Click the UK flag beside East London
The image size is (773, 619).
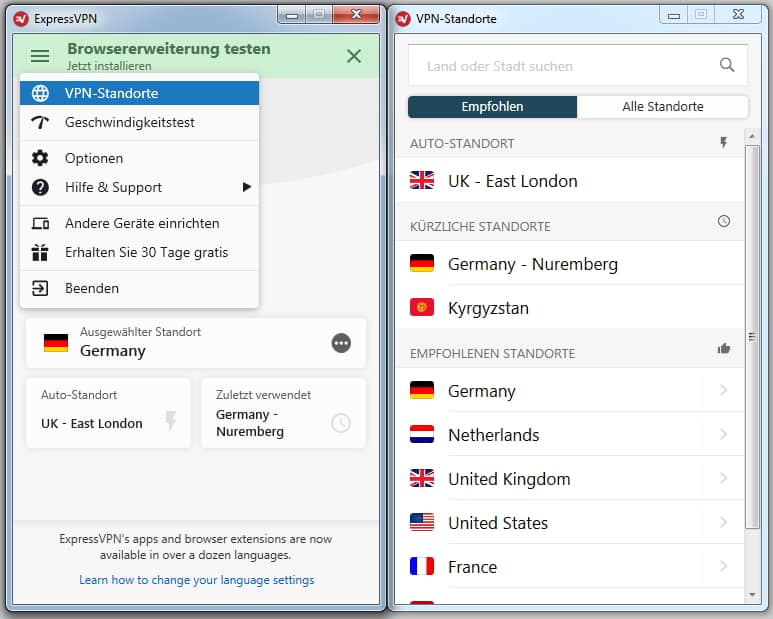422,180
